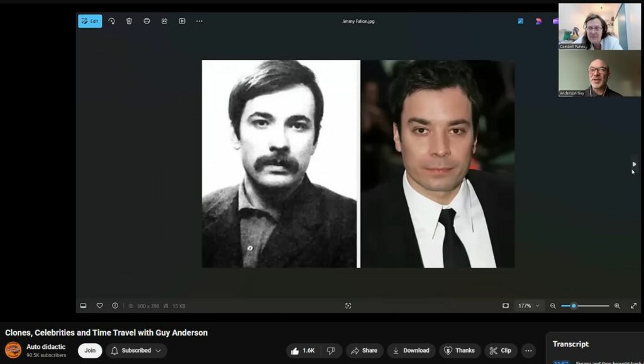Print the image using printer icon
The width and height of the screenshot is (644, 364).
[147, 21]
